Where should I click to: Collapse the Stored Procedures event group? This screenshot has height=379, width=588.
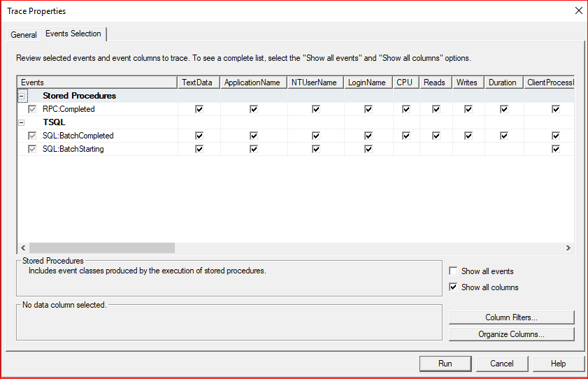(x=21, y=96)
